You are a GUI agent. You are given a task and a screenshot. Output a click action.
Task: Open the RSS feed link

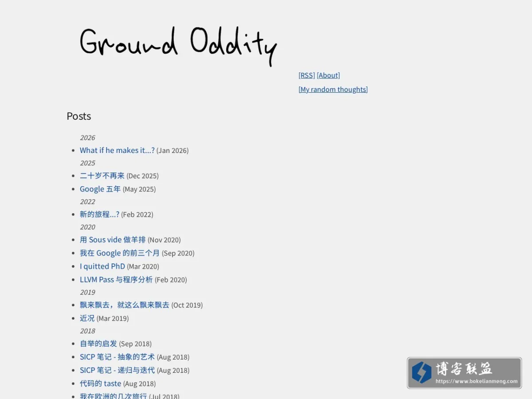point(307,75)
